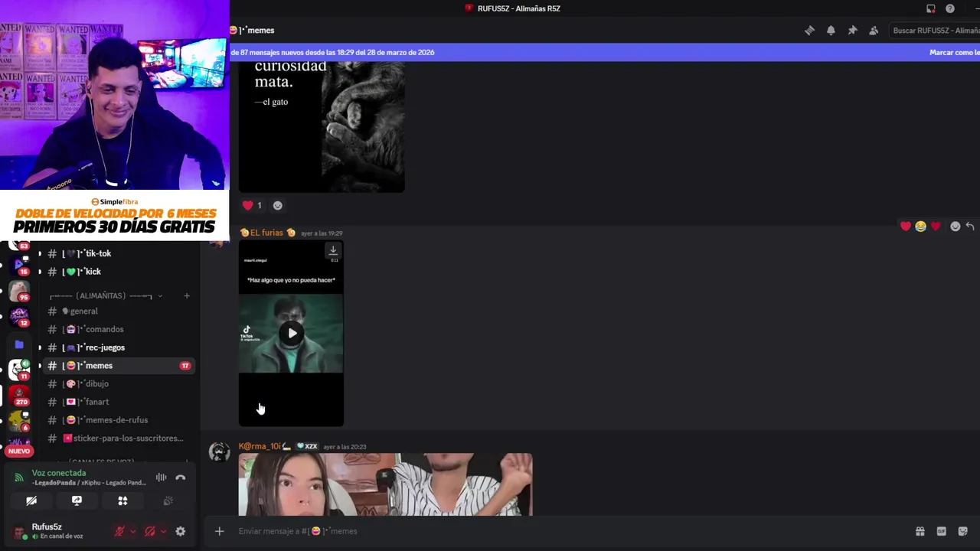The height and width of the screenshot is (551, 980).
Task: Open the comandos channel
Action: click(116, 330)
